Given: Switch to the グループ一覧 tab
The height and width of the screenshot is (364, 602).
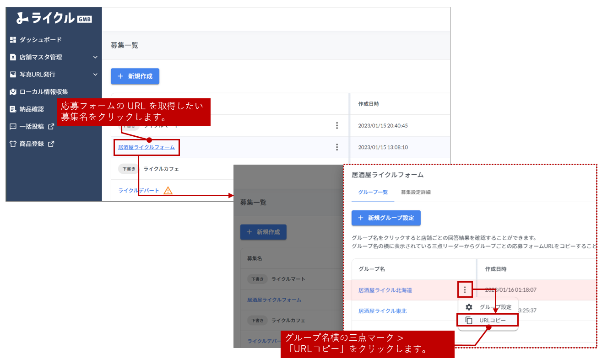Looking at the screenshot, I should pyautogui.click(x=373, y=192).
